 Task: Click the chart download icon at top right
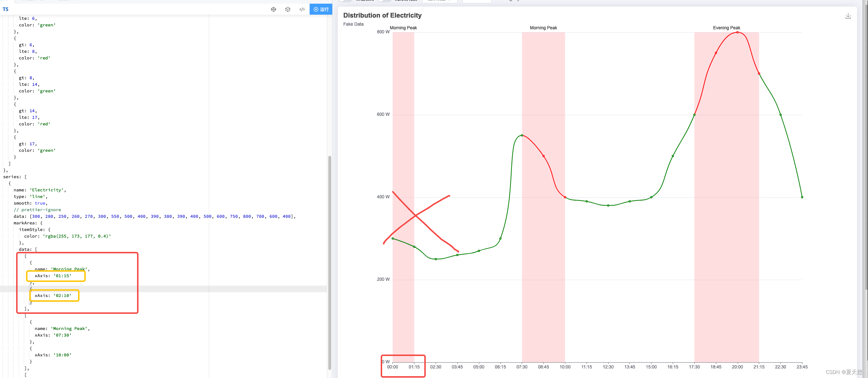848,16
